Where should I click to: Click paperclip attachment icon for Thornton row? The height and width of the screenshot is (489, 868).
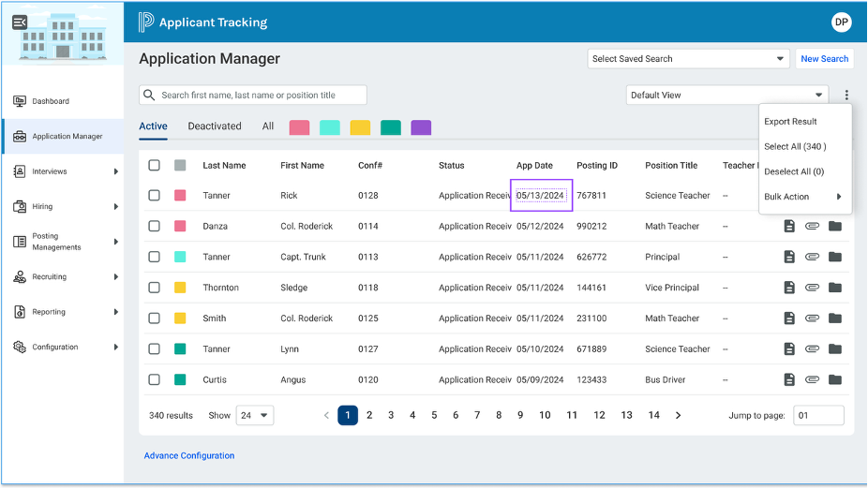tap(812, 288)
